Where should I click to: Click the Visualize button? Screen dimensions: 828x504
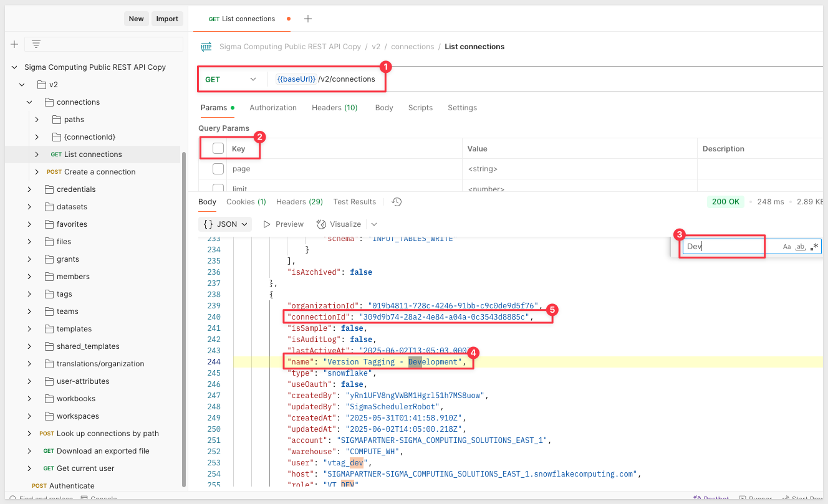pyautogui.click(x=339, y=224)
